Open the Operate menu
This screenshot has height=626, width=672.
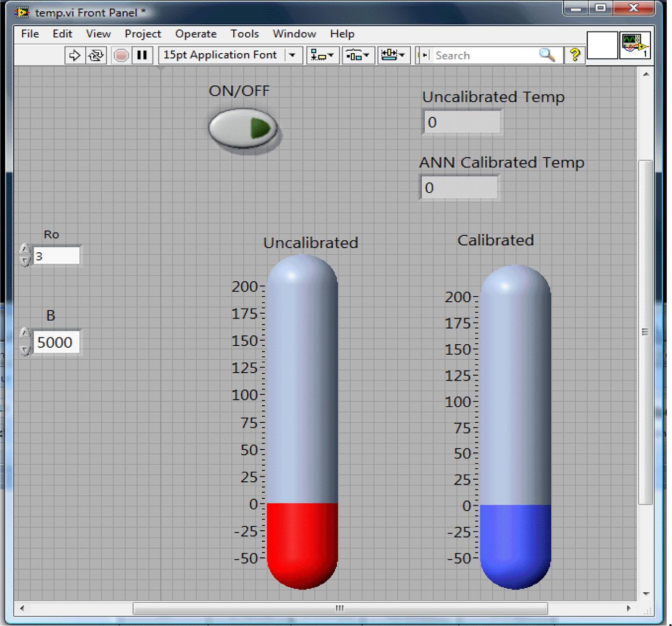point(196,34)
